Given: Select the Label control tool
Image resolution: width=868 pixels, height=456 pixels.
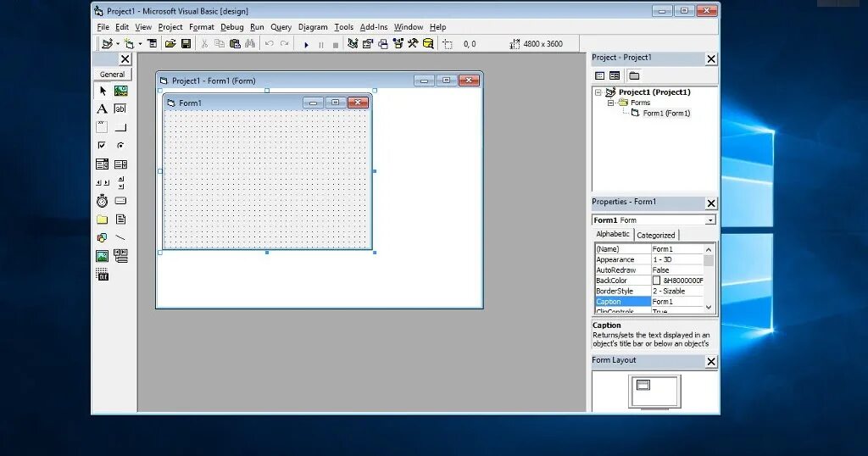Looking at the screenshot, I should [x=103, y=109].
